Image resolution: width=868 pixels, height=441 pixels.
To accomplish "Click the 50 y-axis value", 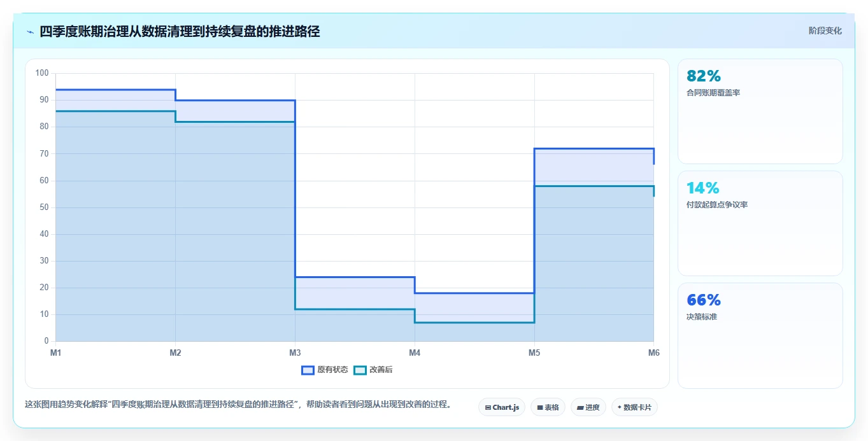I will 44,207.
